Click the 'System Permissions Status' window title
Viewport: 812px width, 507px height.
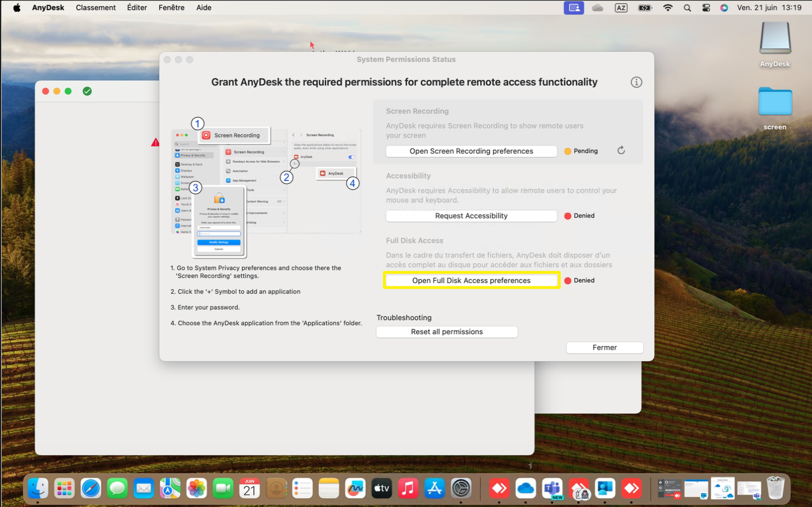(406, 59)
